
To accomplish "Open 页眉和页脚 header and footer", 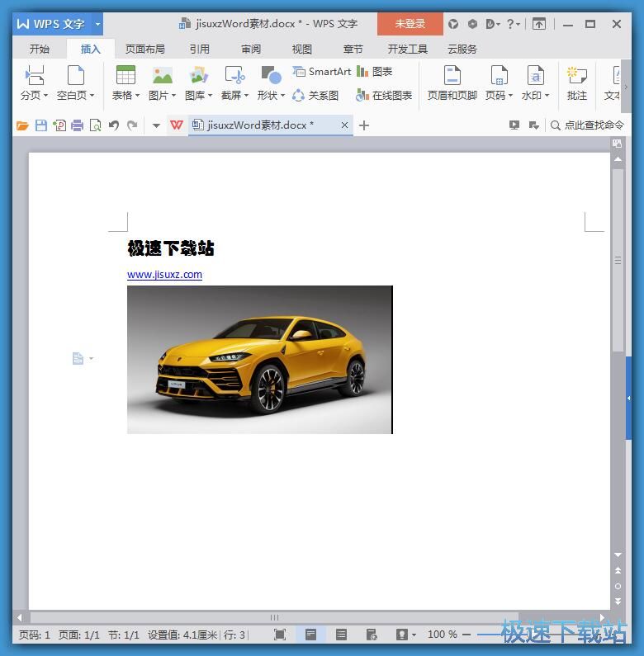I will click(452, 83).
